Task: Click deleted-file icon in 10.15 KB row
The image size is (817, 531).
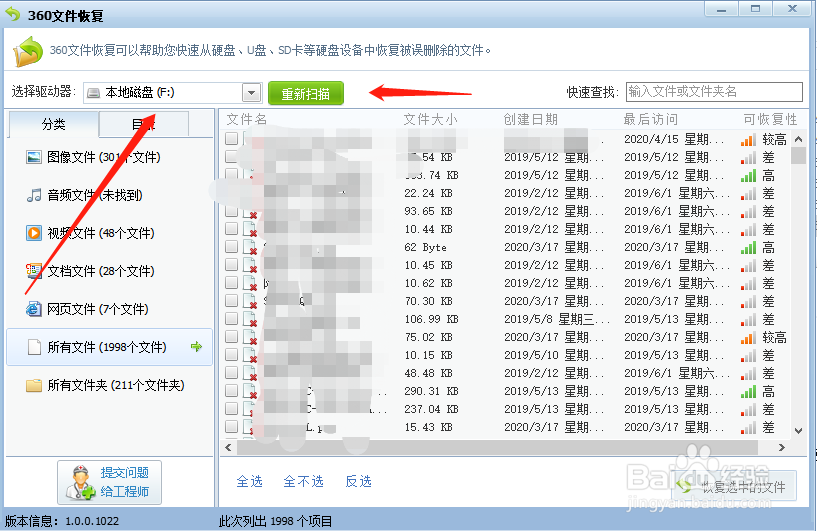Action: [x=250, y=355]
